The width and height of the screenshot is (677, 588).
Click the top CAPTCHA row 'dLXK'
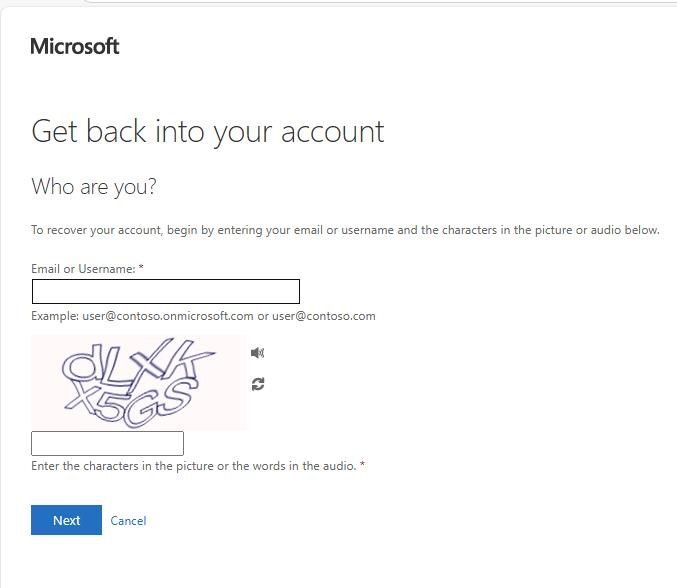pyautogui.click(x=137, y=362)
